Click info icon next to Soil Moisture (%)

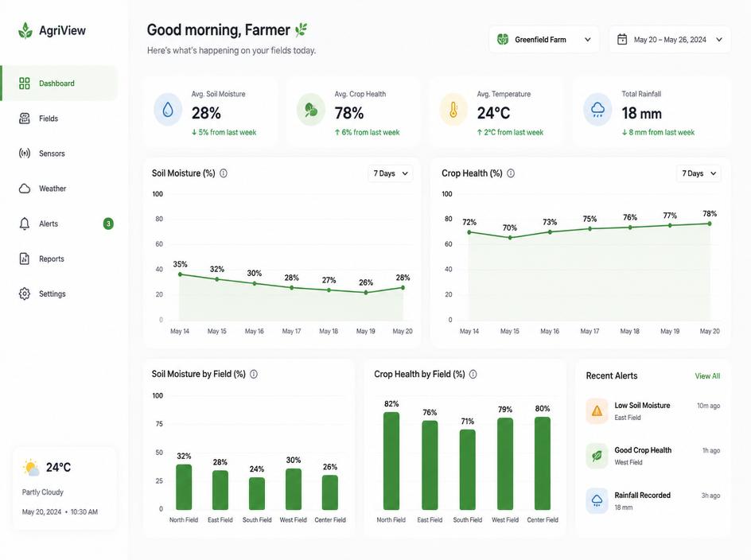224,173
